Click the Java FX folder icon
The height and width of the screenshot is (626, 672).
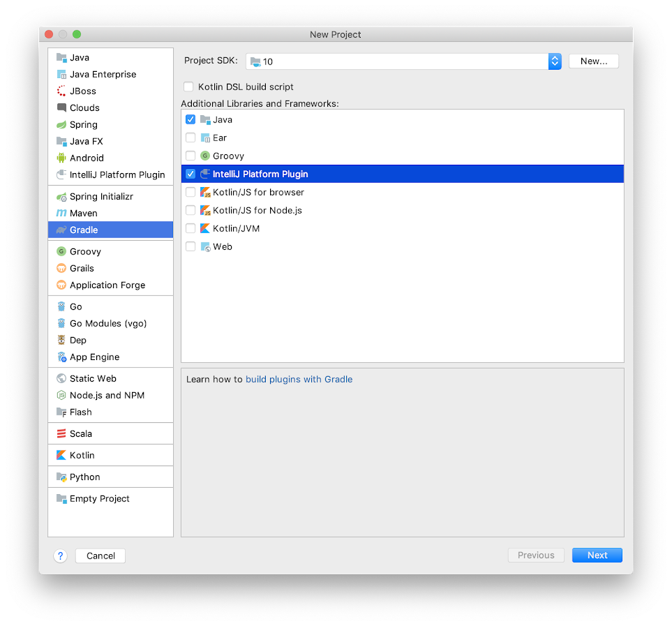tap(61, 142)
